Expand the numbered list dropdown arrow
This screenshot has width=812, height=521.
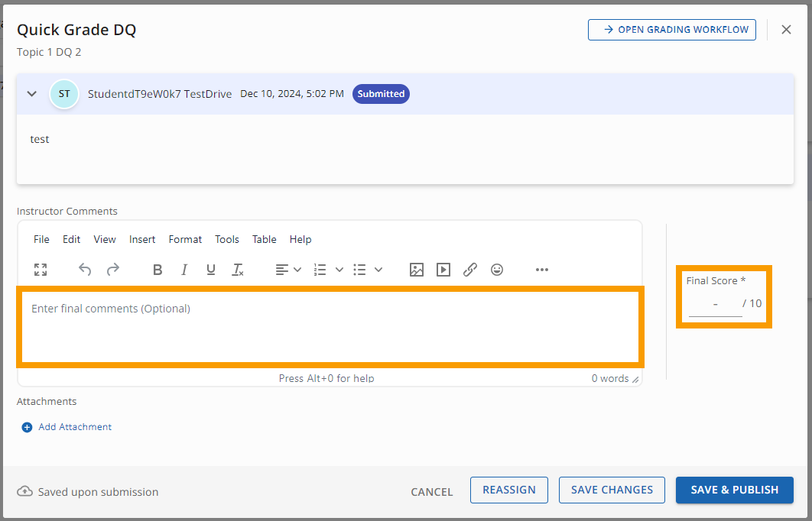coord(339,270)
